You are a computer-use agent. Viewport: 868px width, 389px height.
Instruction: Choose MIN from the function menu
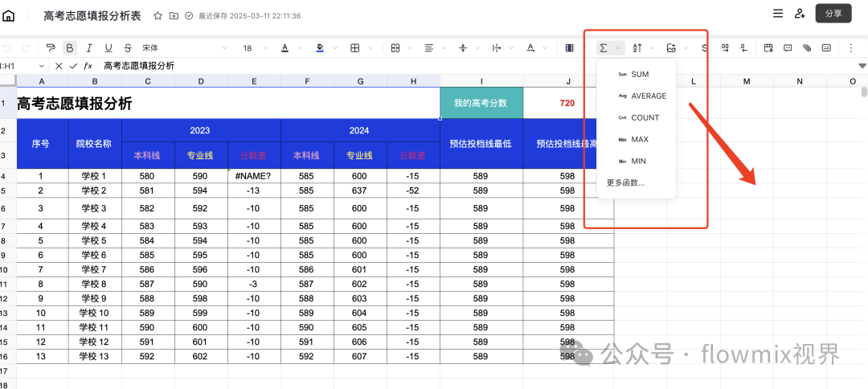point(637,161)
